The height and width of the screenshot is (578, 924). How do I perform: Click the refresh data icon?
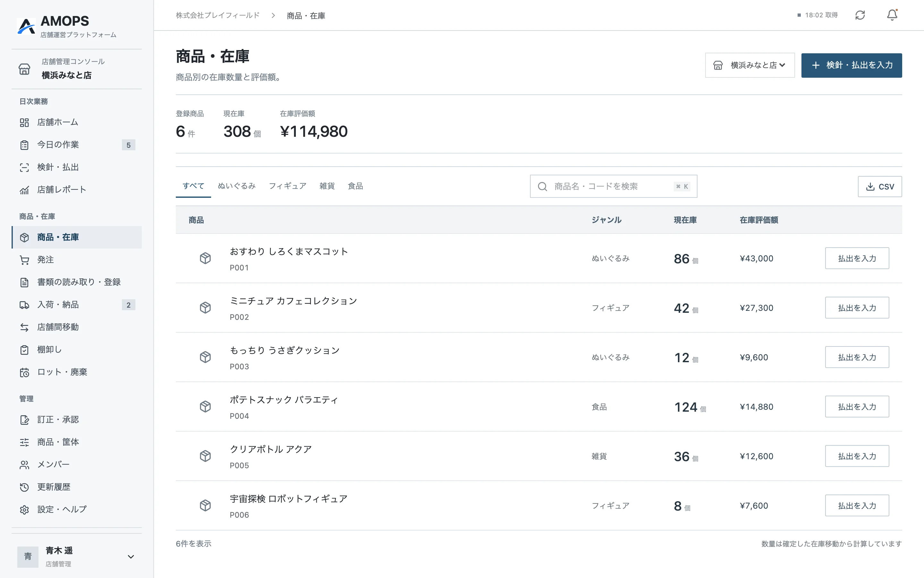pyautogui.click(x=860, y=15)
